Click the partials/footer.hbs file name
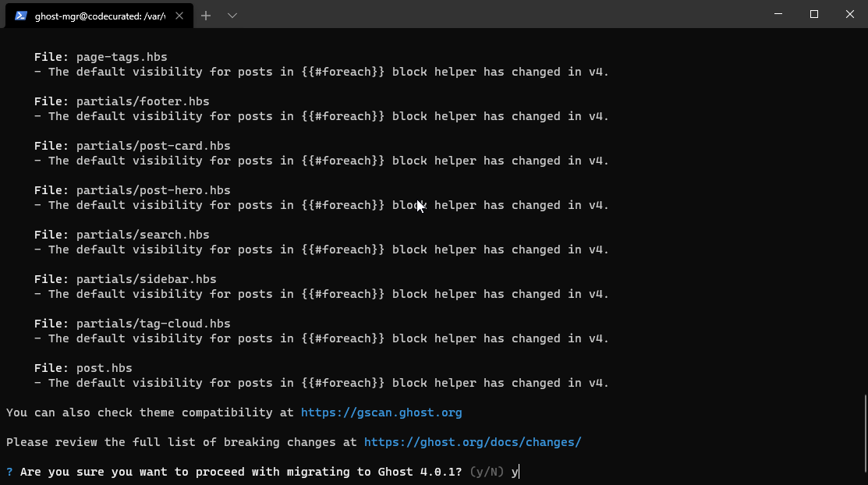 (143, 101)
